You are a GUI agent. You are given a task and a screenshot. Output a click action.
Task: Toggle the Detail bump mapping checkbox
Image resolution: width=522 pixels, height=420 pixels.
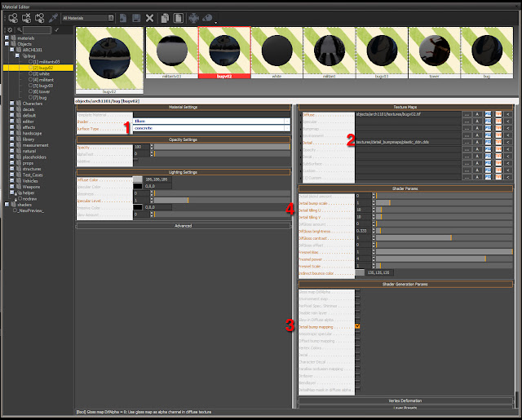[x=357, y=326]
